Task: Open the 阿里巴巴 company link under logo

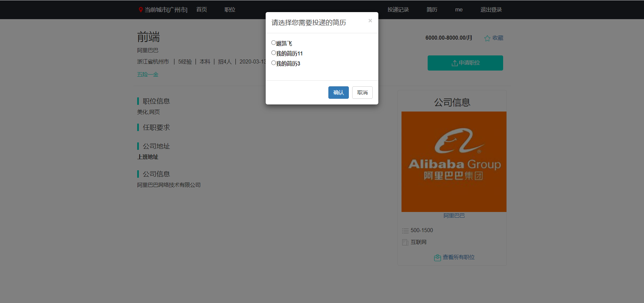Action: [x=454, y=215]
